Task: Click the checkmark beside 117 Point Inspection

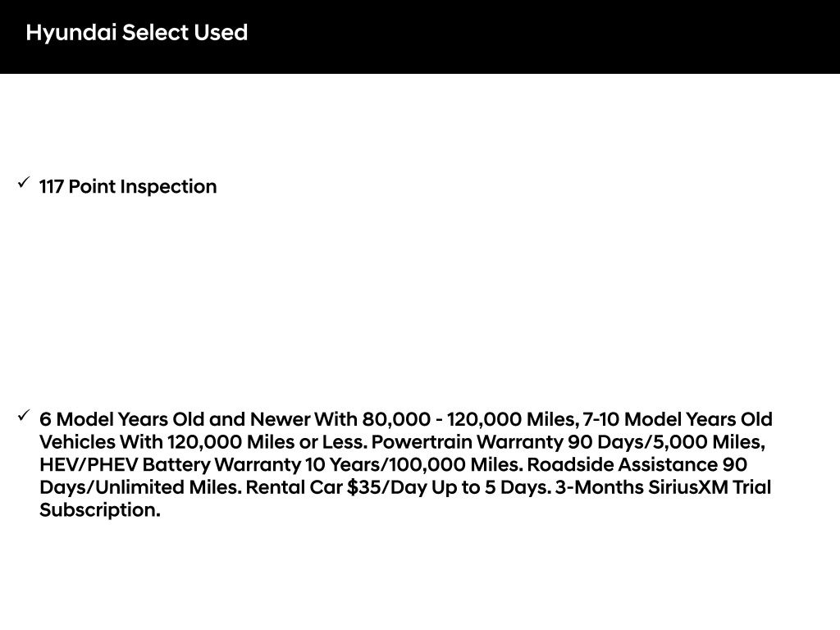Action: (x=24, y=182)
